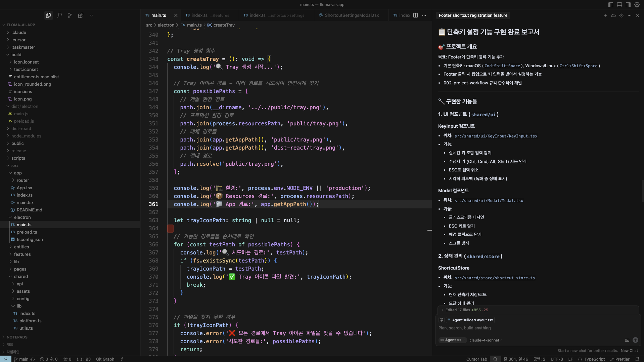This screenshot has width=644, height=362.
Task: Open the claude-4-sonnet model dropdown
Action: click(485, 340)
